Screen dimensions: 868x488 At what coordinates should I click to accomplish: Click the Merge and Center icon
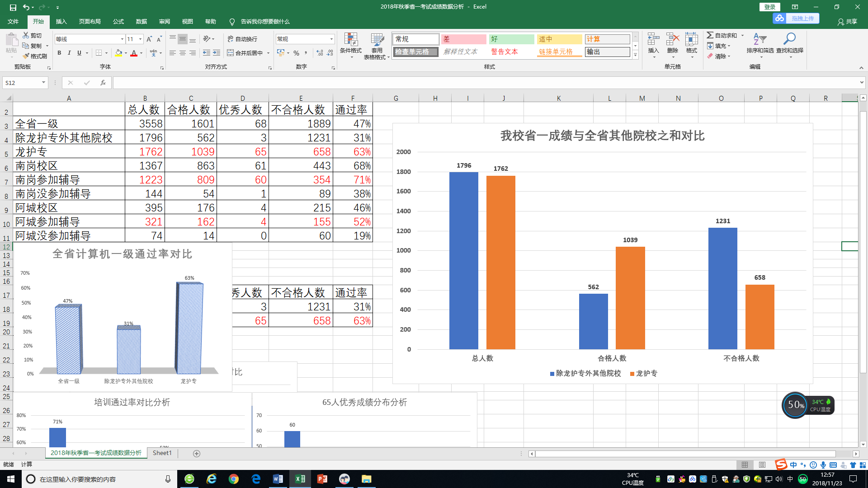[x=231, y=53]
